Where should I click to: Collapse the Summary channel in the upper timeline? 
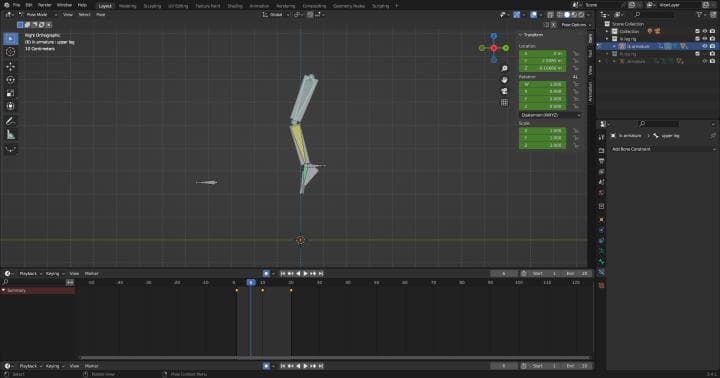point(4,290)
